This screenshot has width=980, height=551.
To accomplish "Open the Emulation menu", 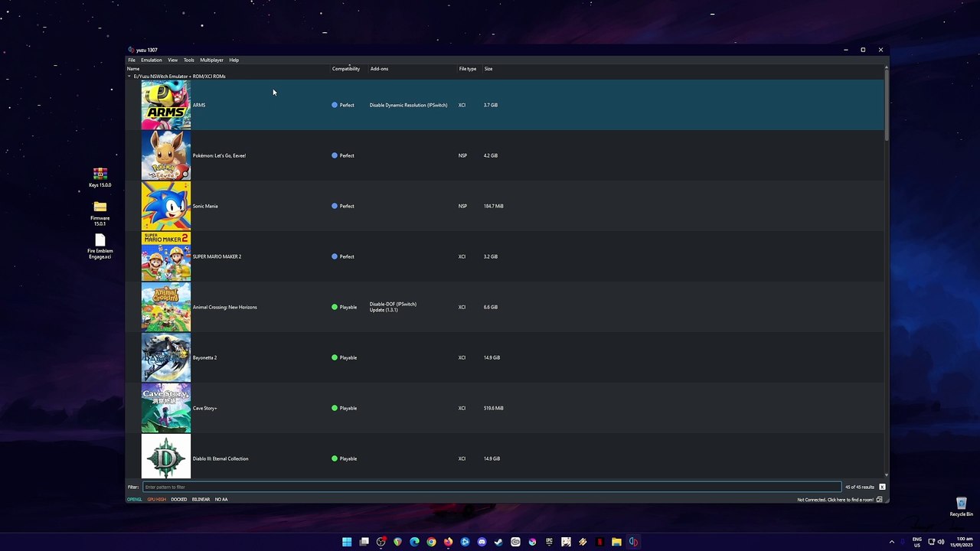I will pyautogui.click(x=152, y=60).
